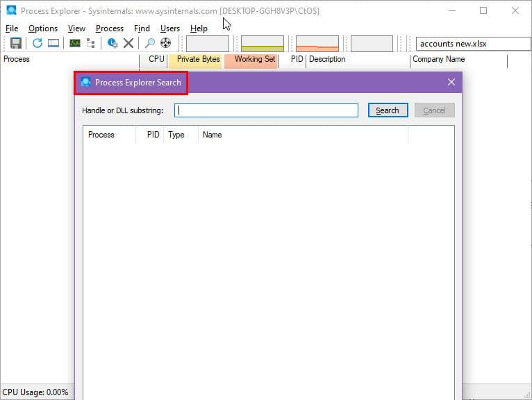Open the Users menu

170,28
